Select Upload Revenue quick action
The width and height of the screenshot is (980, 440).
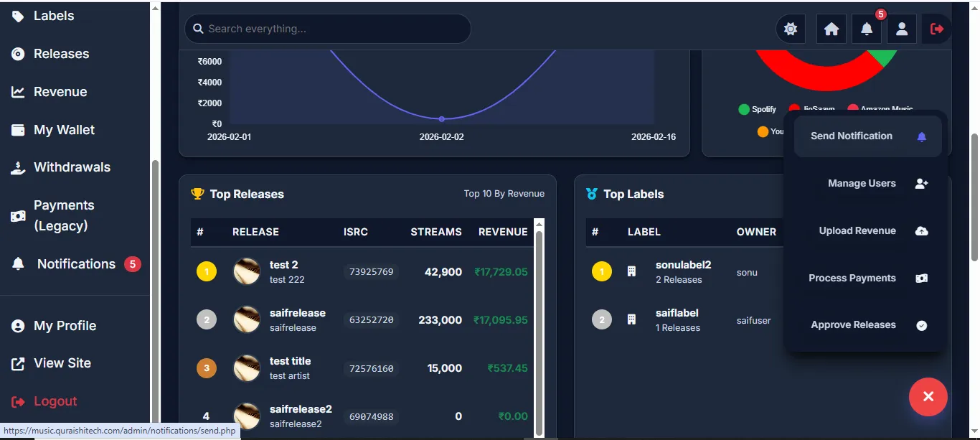click(x=868, y=231)
